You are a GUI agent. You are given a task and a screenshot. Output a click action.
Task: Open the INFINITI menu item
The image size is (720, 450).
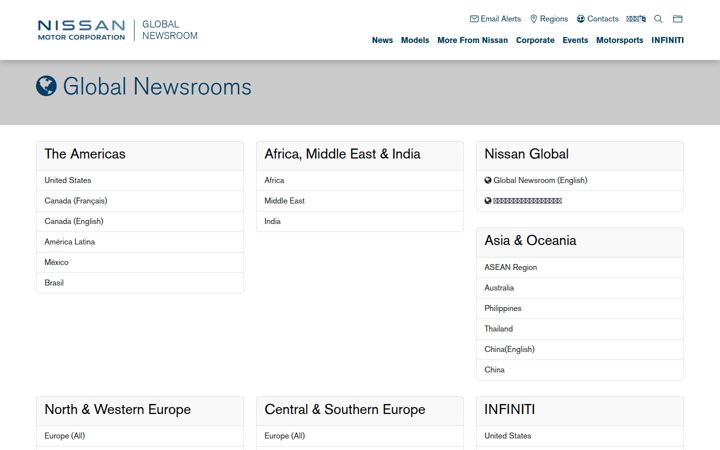click(668, 40)
